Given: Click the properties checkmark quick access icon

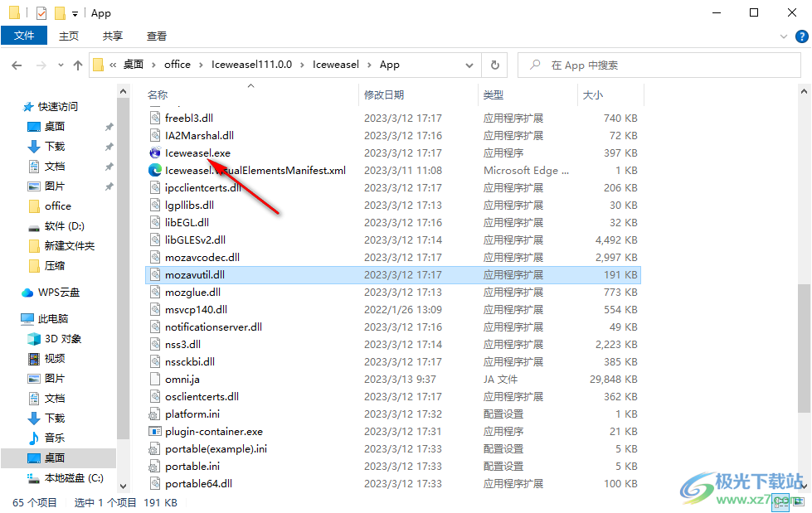Looking at the screenshot, I should click(x=41, y=13).
